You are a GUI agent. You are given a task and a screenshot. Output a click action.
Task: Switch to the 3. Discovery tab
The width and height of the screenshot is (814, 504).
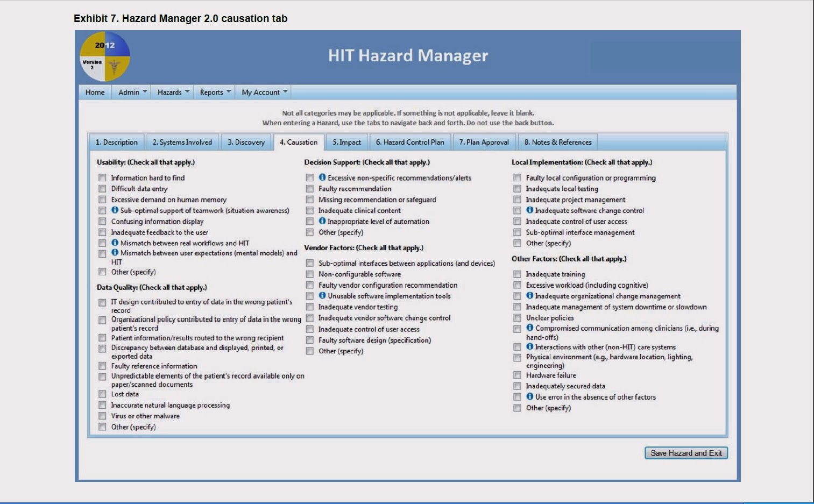coord(246,142)
